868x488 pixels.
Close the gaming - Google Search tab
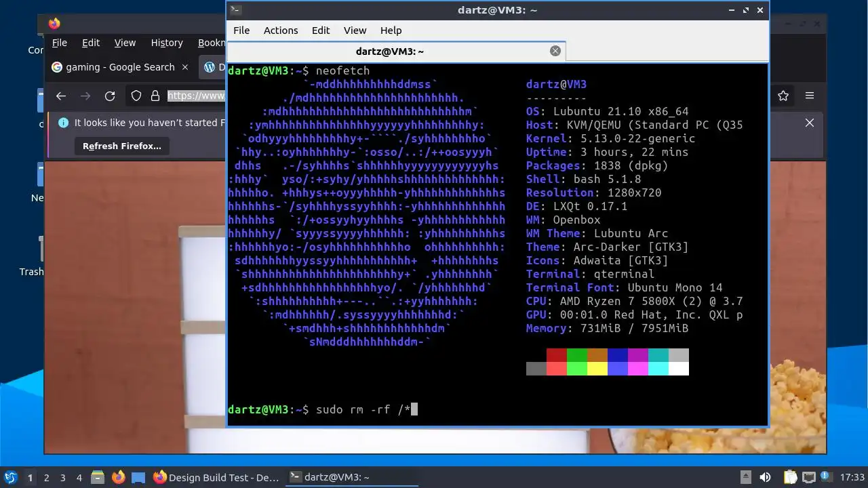184,67
